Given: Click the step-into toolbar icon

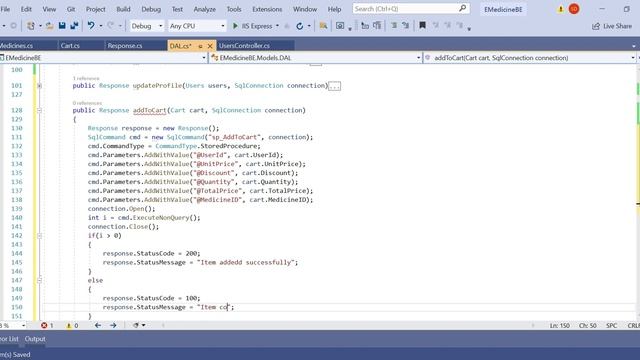Looking at the screenshot, I should 365,26.
